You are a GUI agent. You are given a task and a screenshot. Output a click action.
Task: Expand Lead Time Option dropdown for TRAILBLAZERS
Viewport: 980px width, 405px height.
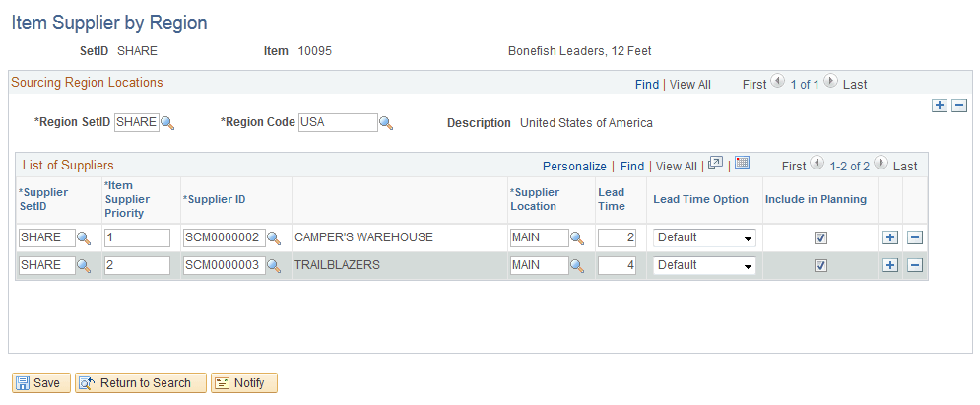(x=704, y=266)
